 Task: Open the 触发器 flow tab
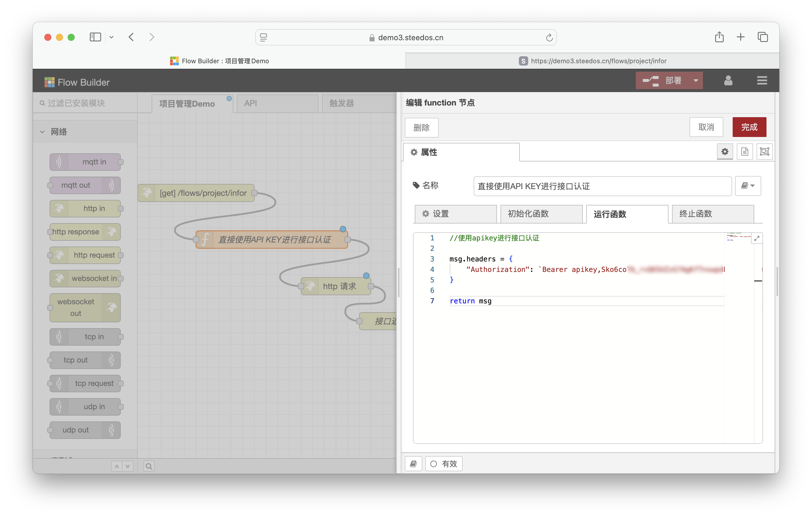[x=358, y=103]
